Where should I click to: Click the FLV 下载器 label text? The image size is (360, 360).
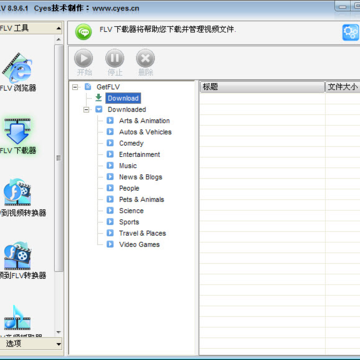click(x=18, y=151)
